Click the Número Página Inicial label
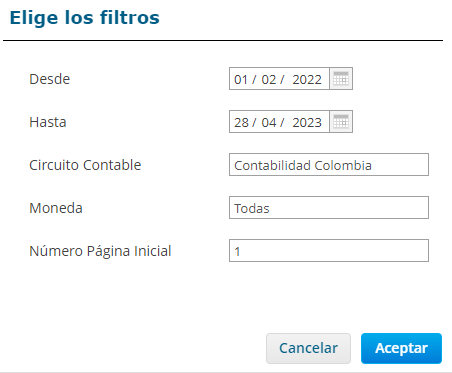The image size is (452, 373). click(100, 251)
